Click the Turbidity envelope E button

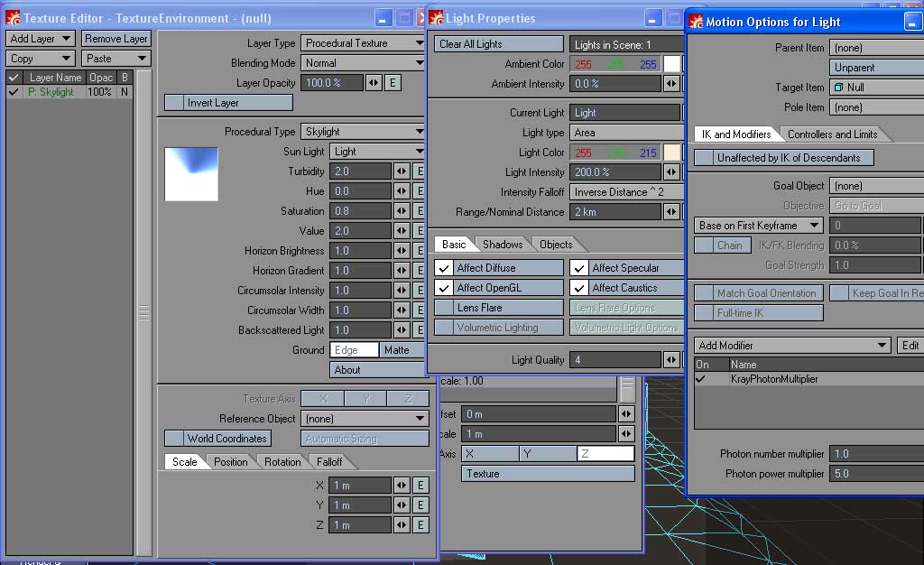[420, 171]
